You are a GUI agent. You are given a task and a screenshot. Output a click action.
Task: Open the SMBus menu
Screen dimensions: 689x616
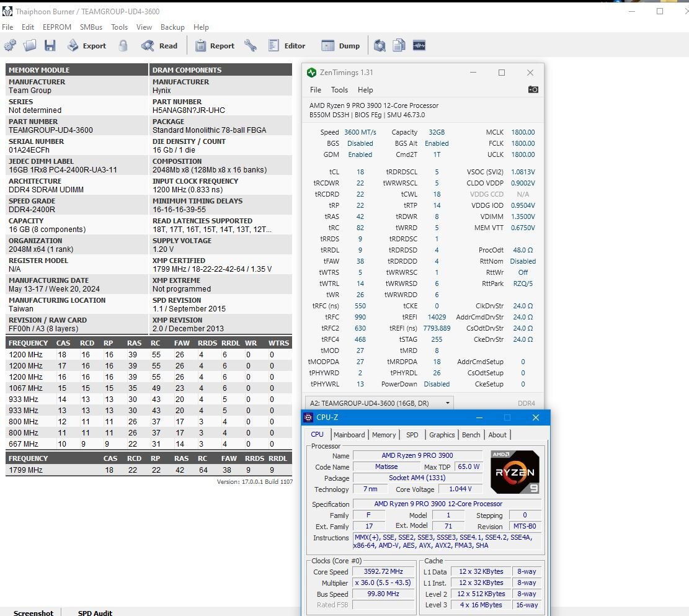pyautogui.click(x=91, y=27)
